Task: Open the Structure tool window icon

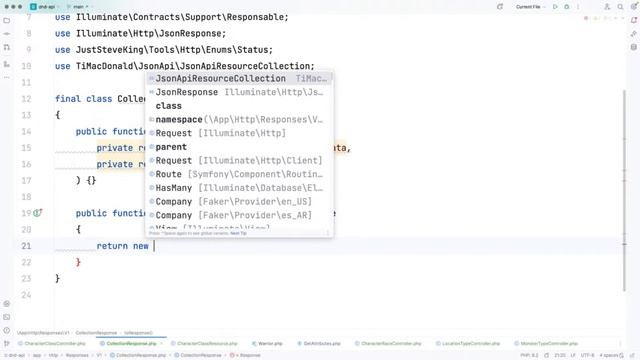Action: [7, 64]
